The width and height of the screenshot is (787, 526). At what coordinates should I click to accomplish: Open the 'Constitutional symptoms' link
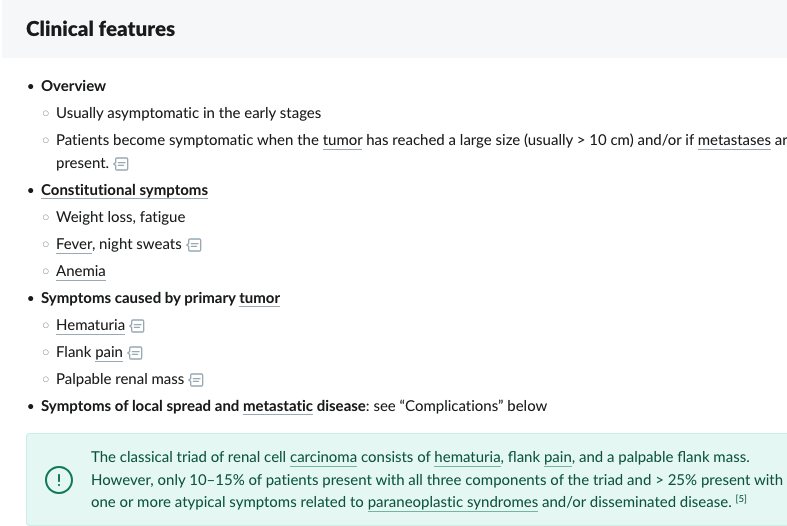pos(124,190)
